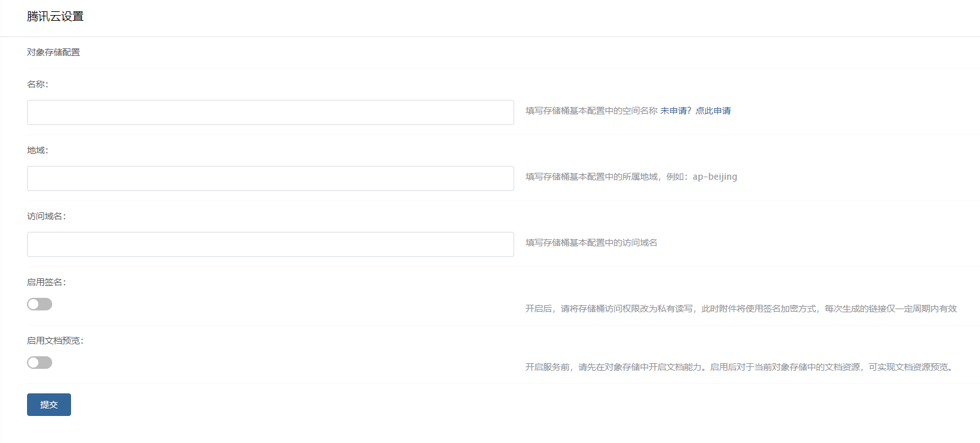The height and width of the screenshot is (443, 980).
Task: Click the 访问域名: label
Action: click(x=47, y=216)
